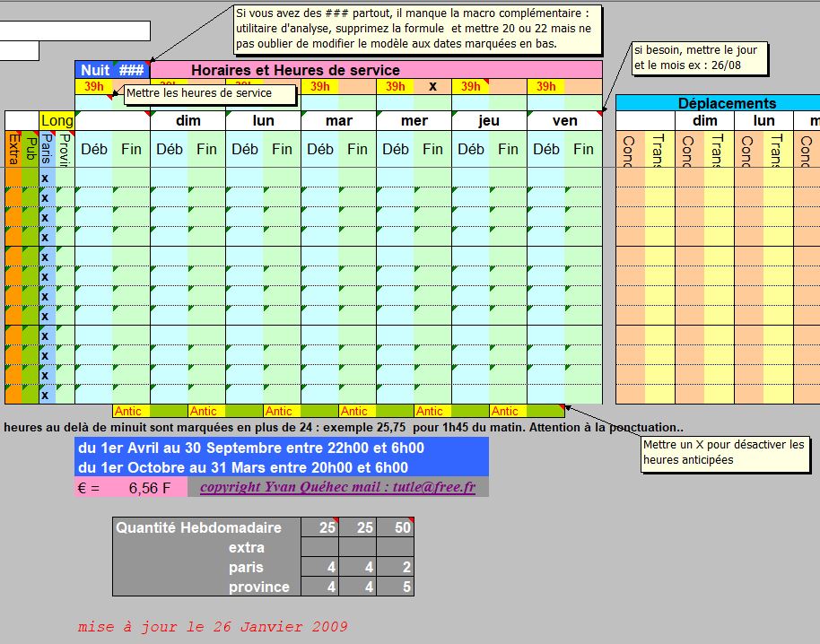Select the blue 'Nuit' header cell

pos(95,70)
